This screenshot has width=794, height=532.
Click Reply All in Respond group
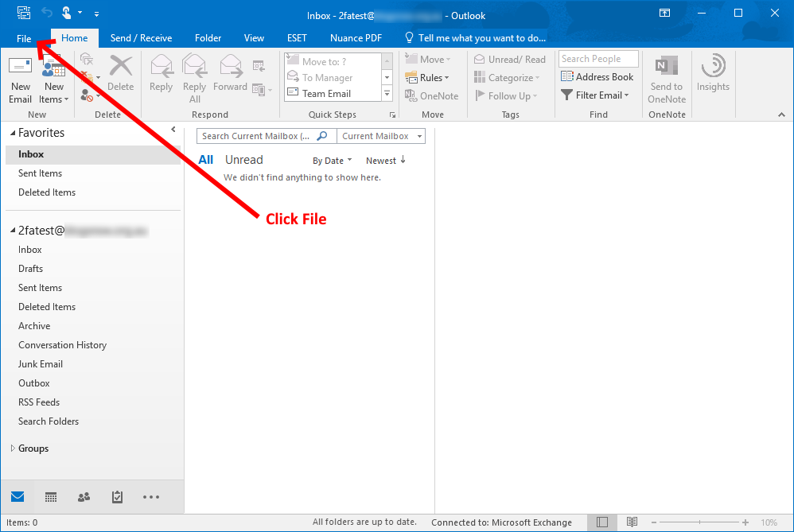click(x=194, y=80)
